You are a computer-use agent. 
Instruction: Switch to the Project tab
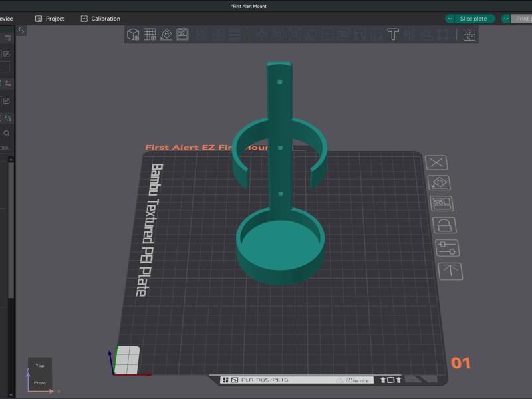49,19
